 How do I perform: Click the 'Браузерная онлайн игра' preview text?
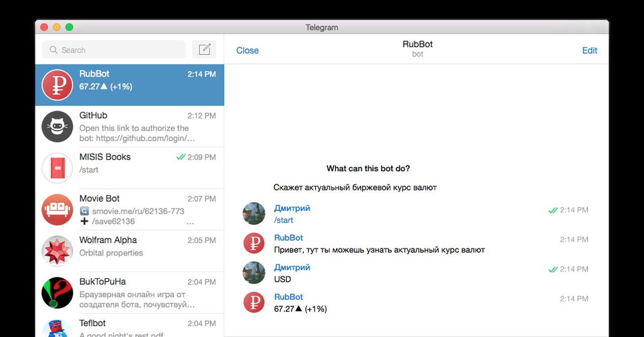[x=137, y=299]
